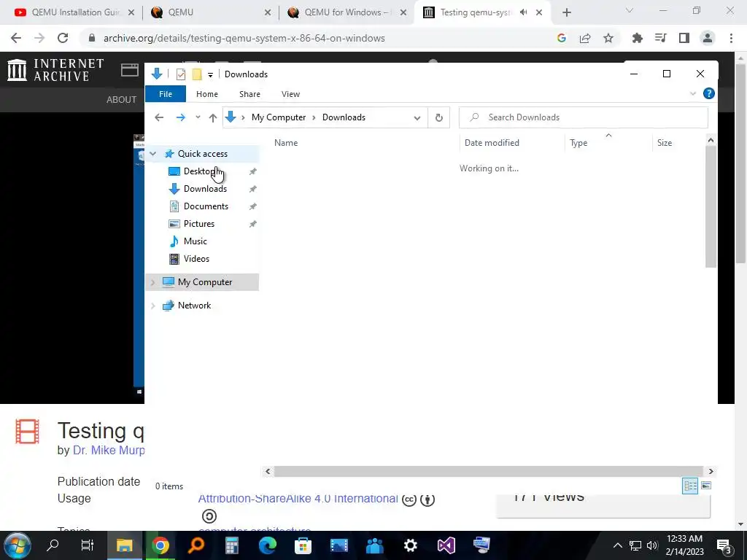
Task: Open the File tab in Explorer ribbon
Action: (x=166, y=94)
